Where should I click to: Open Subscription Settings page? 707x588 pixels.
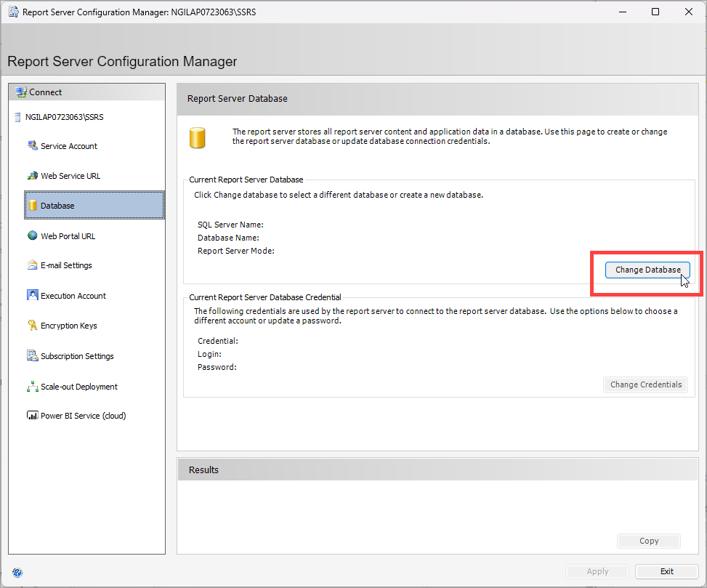pos(77,356)
